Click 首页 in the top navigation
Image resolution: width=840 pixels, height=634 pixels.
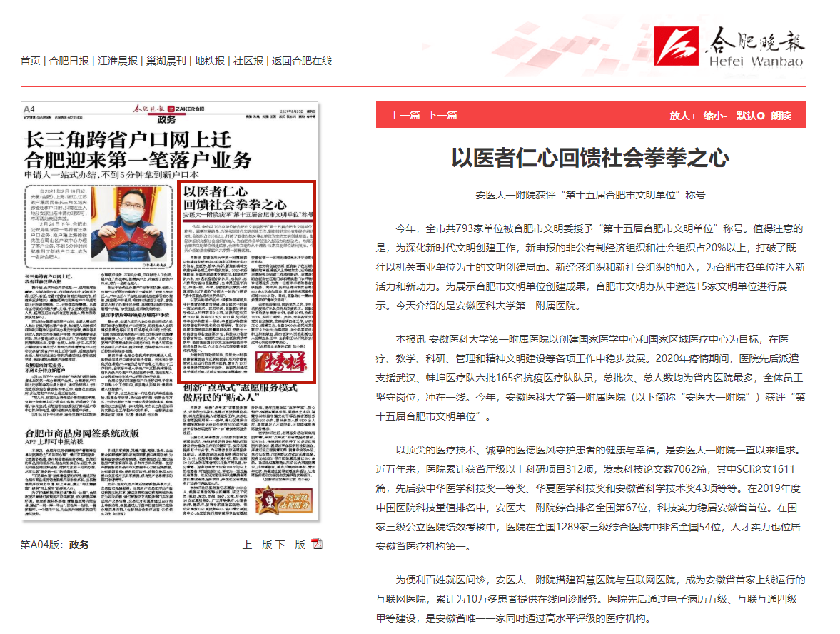pyautogui.click(x=31, y=61)
